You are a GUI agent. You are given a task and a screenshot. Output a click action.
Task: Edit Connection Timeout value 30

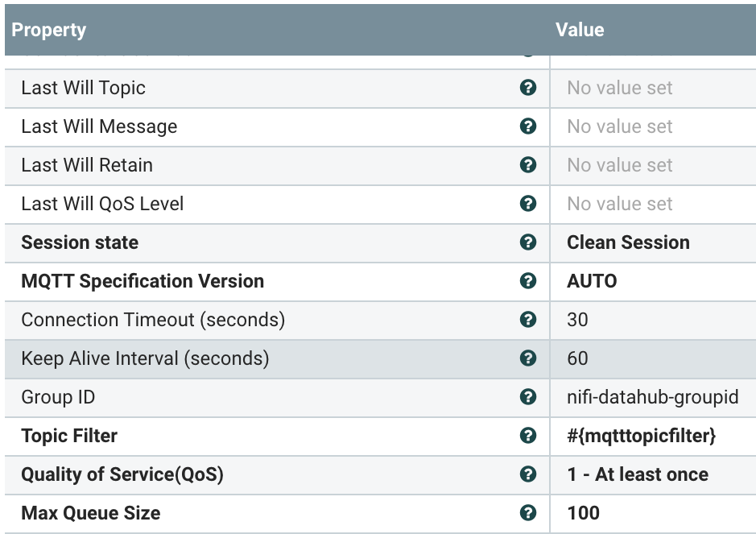tap(578, 320)
